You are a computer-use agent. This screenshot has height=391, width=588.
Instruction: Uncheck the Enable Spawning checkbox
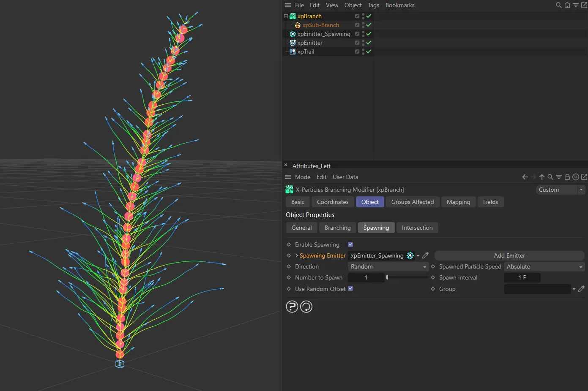[350, 244]
